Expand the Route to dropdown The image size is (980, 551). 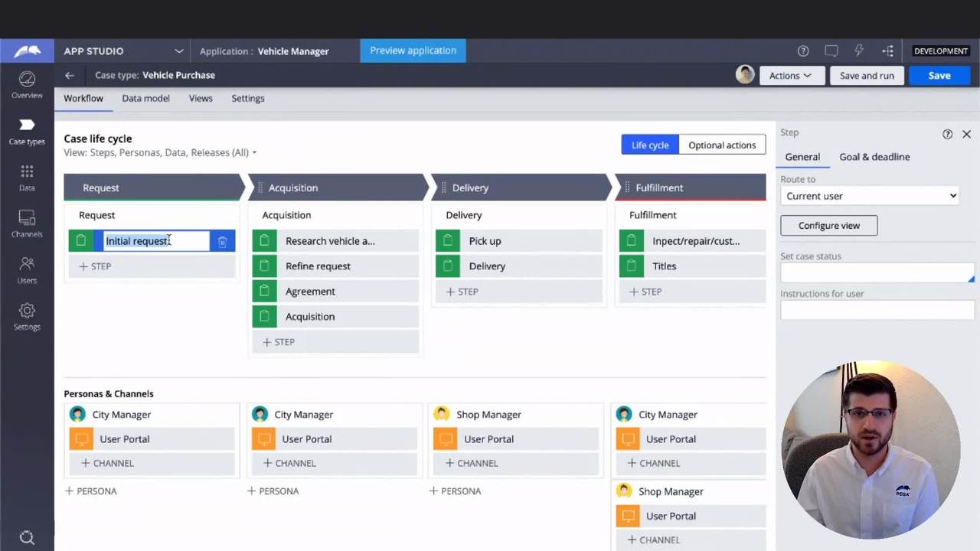click(x=869, y=196)
